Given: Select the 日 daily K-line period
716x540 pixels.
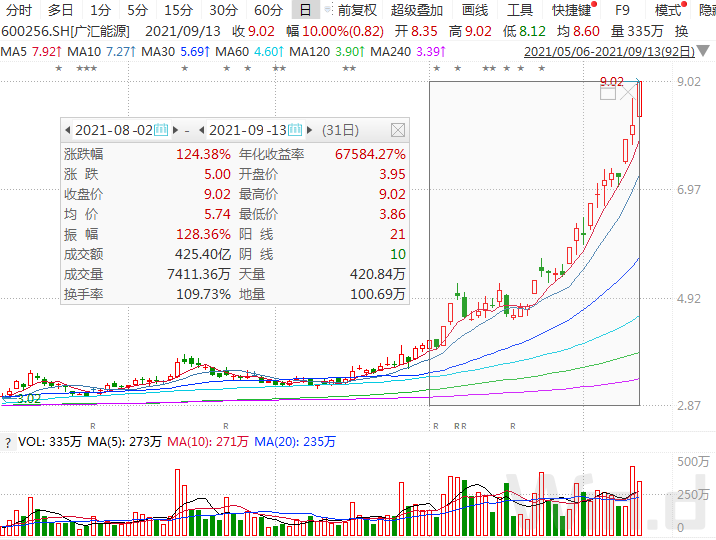Looking at the screenshot, I should coord(305,10).
